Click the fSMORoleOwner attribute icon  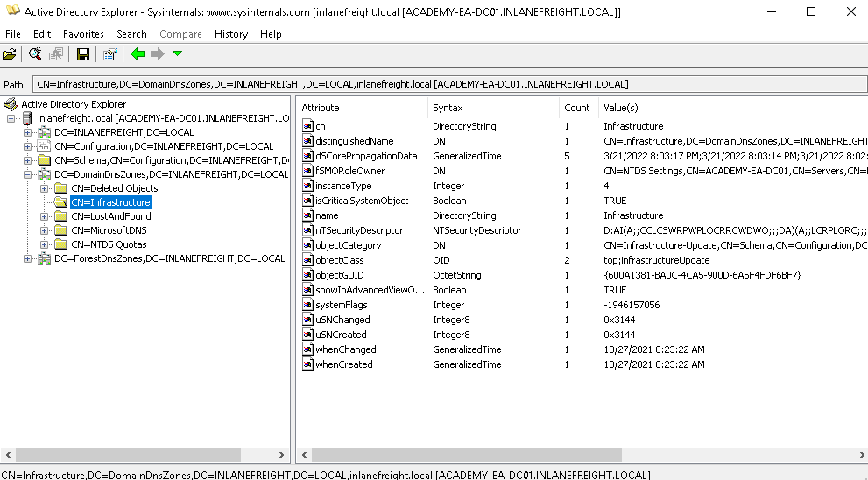point(307,171)
